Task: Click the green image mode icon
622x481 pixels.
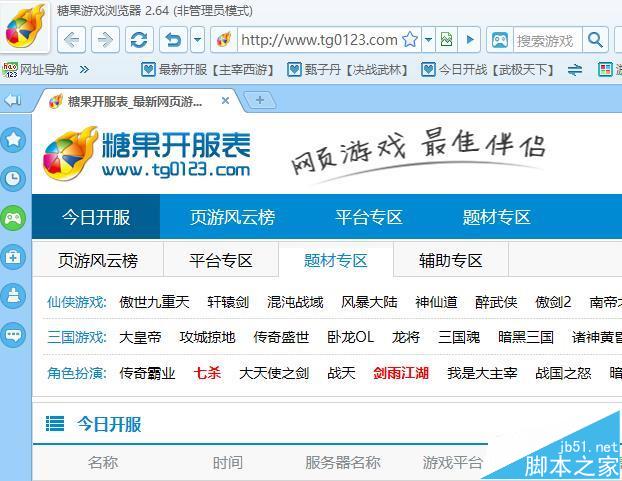Action: pyautogui.click(x=446, y=40)
